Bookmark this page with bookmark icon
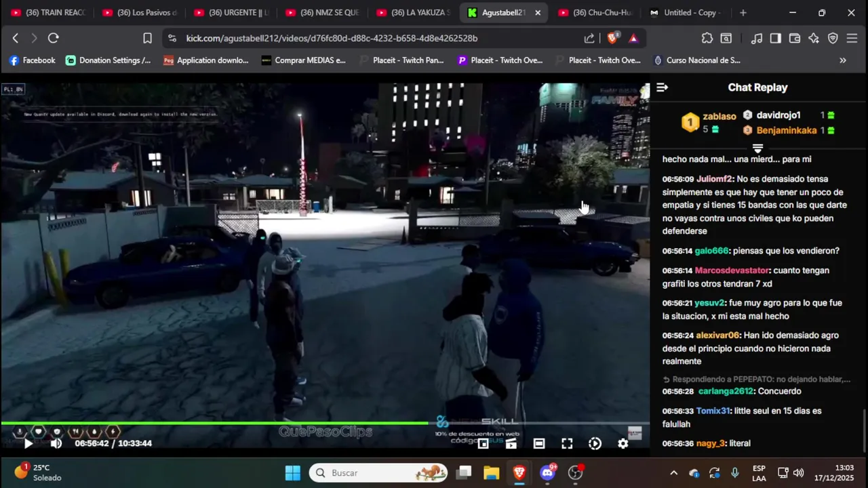868x488 pixels. click(147, 39)
